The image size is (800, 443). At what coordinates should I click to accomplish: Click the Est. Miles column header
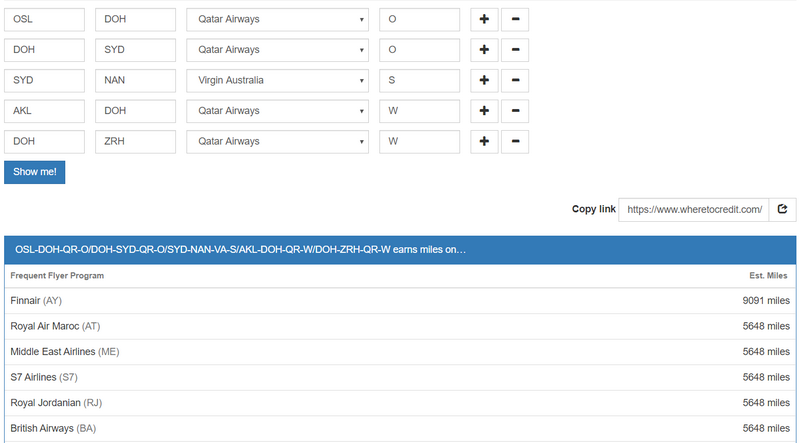(x=768, y=276)
